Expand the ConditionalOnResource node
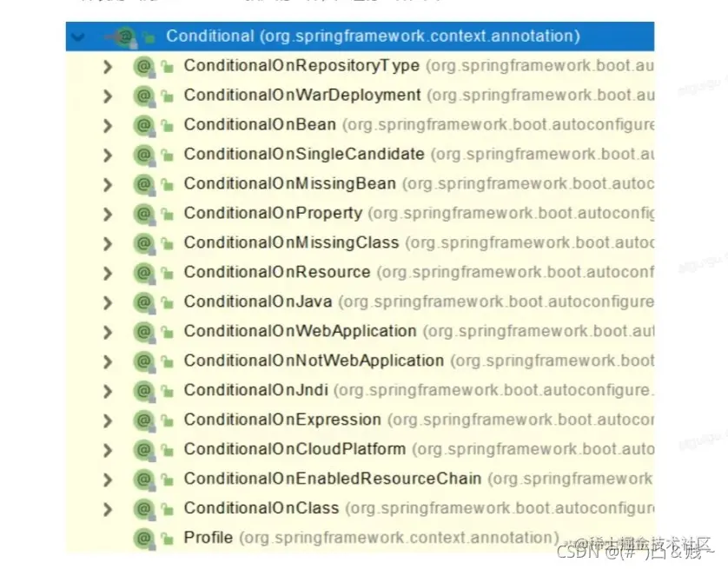728x569 pixels. 107,273
